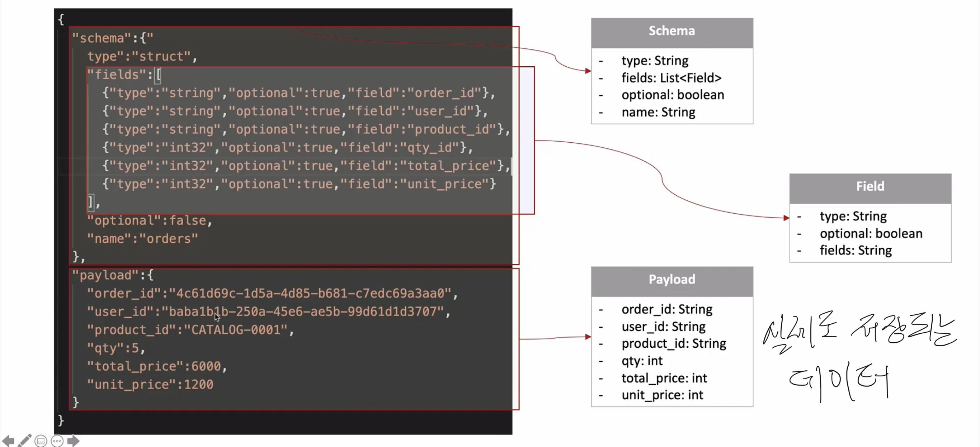This screenshot has width=980, height=447.
Task: Click the "optional":false code line
Action: (150, 220)
